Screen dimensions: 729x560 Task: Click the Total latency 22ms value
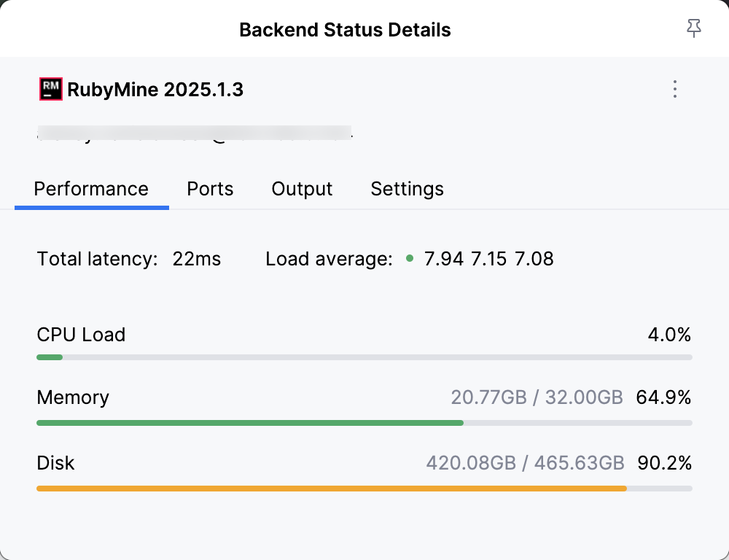(x=195, y=259)
